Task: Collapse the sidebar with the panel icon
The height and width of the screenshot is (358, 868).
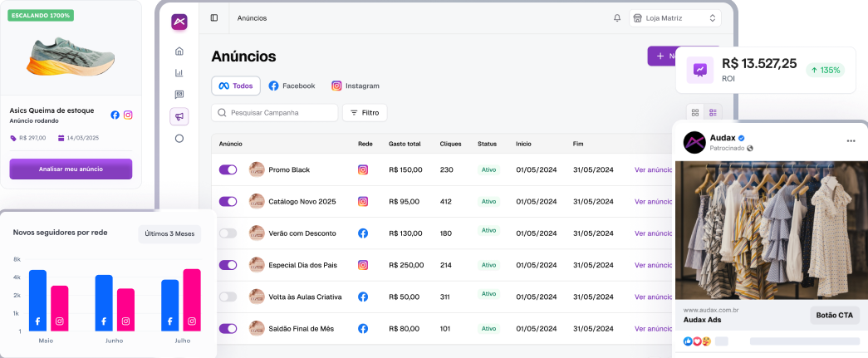Action: (x=214, y=17)
